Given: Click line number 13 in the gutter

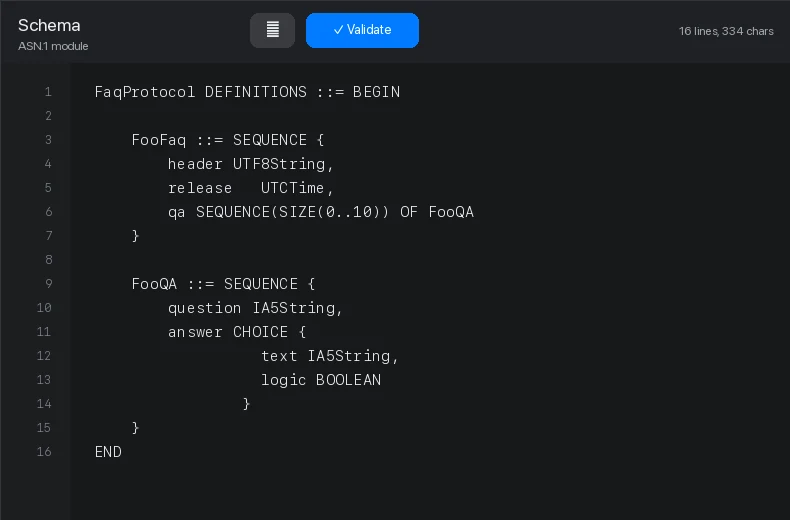Looking at the screenshot, I should click(x=44, y=379).
